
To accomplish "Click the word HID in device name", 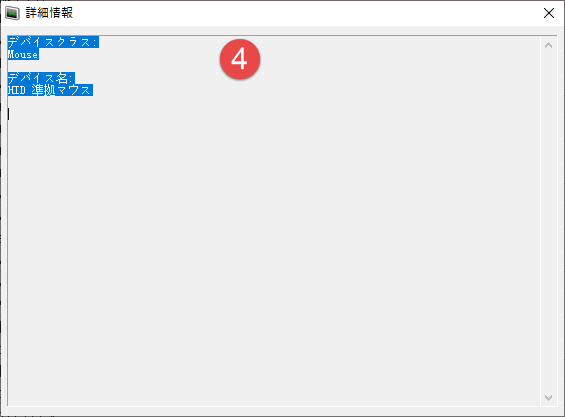I will point(17,90).
